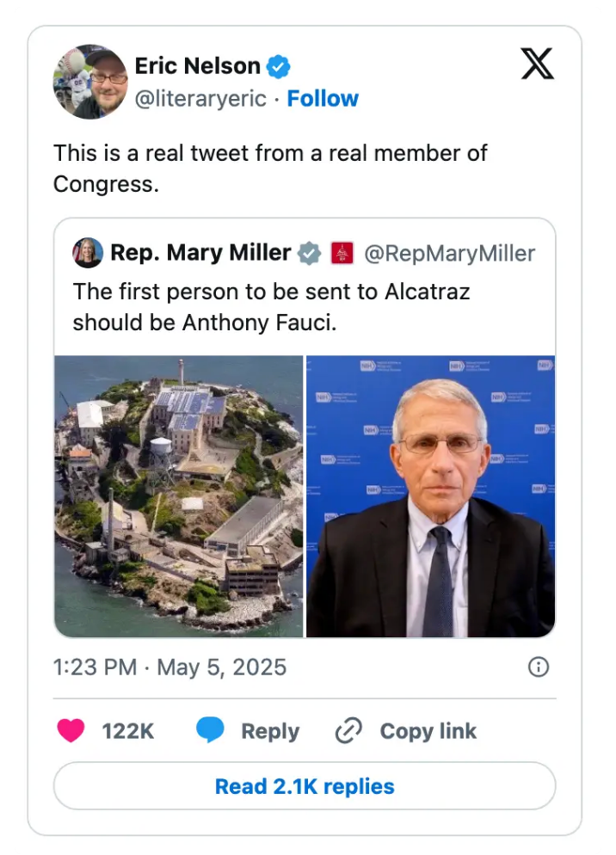Image resolution: width=616 pixels, height=855 pixels.
Task: Click the X logo in the corner
Action: click(537, 65)
